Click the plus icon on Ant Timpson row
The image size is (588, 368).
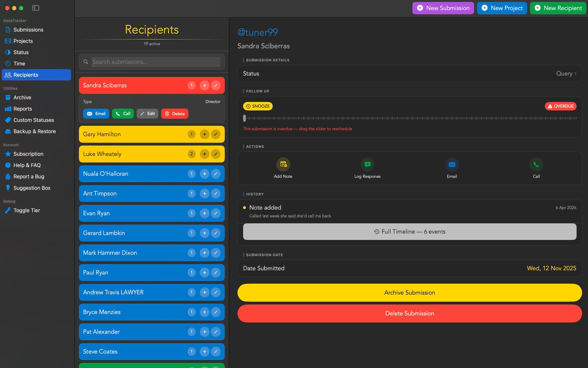(x=205, y=193)
